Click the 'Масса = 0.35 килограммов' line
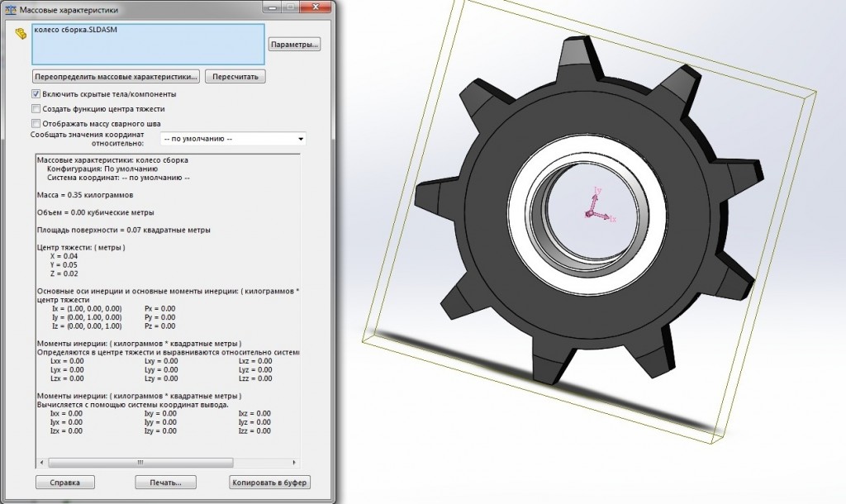Screen dimensions: 846x504 (85, 195)
